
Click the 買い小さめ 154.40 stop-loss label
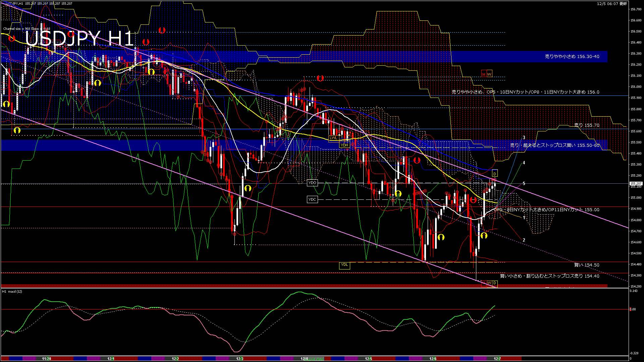coord(549,276)
